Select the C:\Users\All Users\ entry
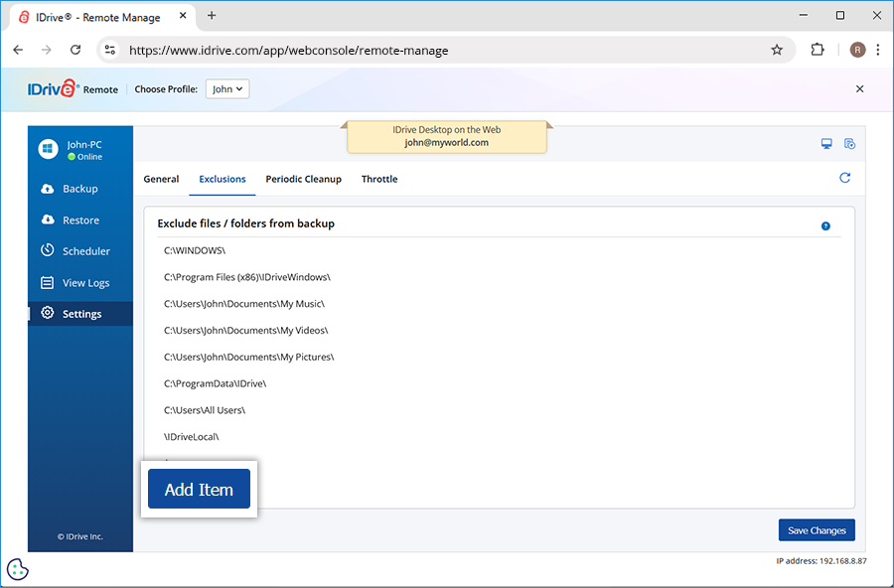 point(204,410)
